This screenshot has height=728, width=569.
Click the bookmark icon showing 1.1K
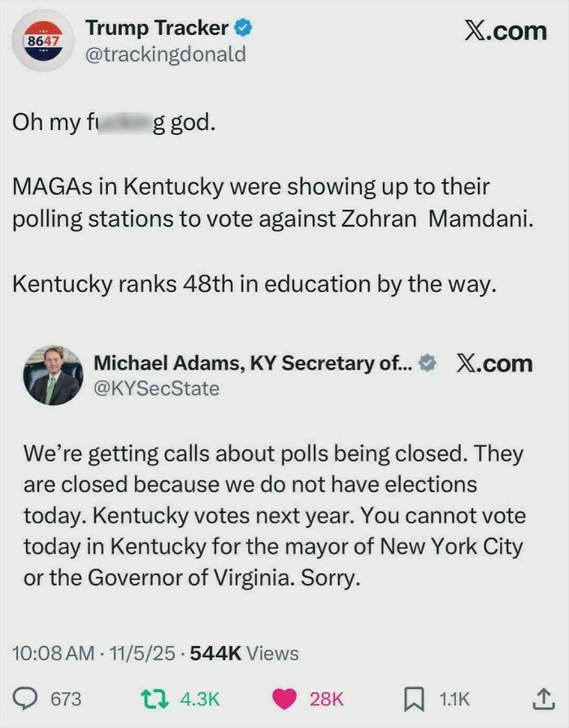pos(415,698)
